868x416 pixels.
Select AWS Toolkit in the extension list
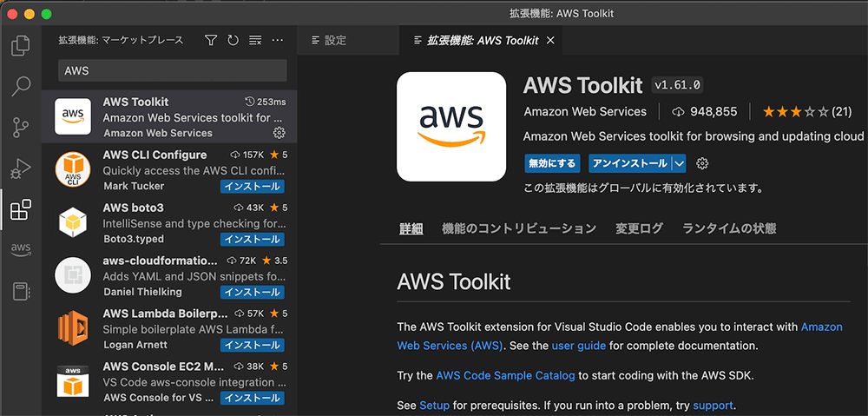click(169, 117)
